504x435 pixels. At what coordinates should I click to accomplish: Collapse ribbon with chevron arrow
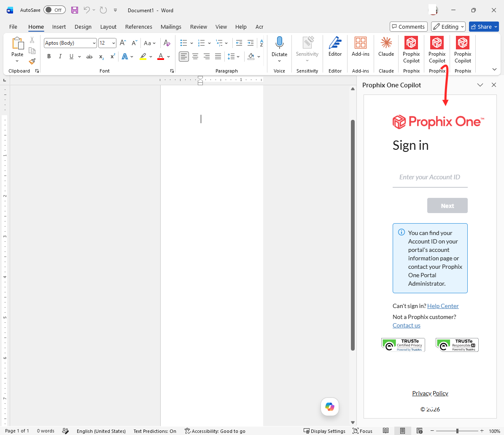tap(494, 70)
